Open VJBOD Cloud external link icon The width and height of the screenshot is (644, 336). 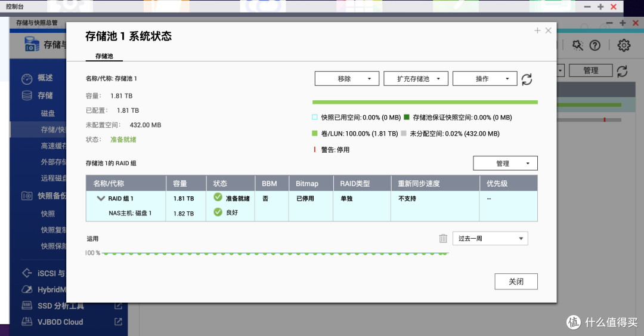118,322
